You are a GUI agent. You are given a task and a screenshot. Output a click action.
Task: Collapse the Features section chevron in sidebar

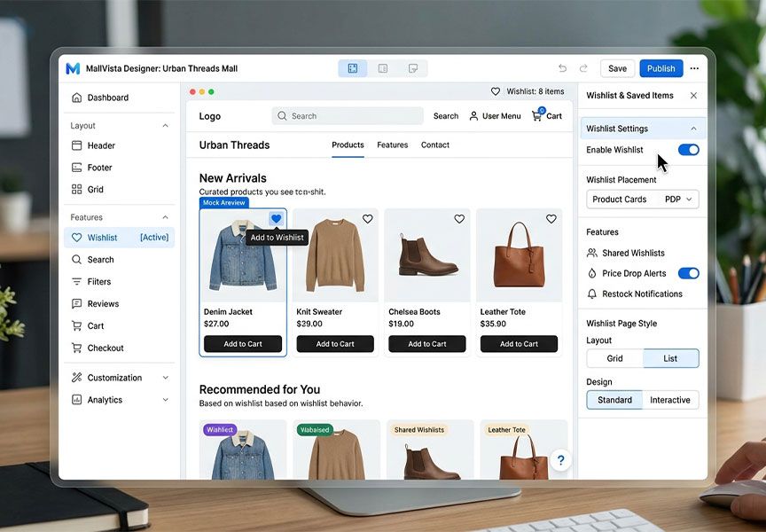tap(165, 217)
